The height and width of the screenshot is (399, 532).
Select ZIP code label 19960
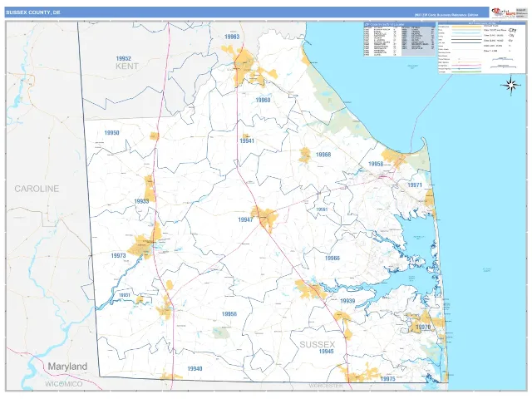point(263,100)
